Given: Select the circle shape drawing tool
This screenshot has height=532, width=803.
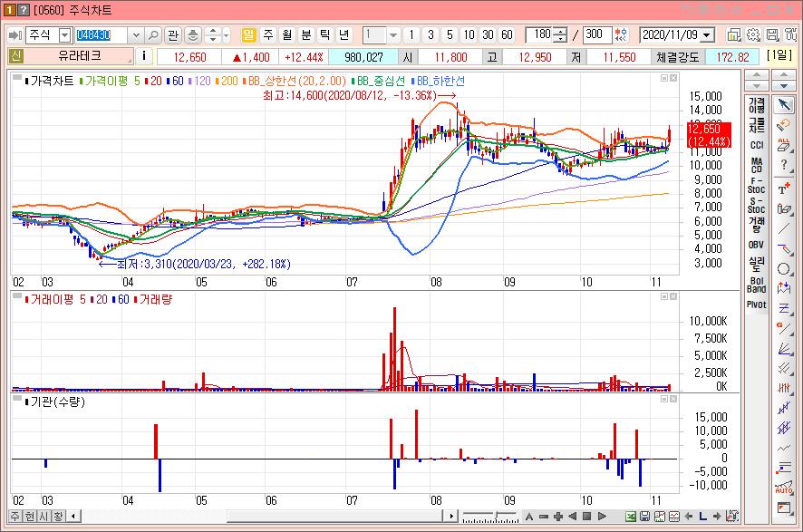Looking at the screenshot, I should coord(784,269).
